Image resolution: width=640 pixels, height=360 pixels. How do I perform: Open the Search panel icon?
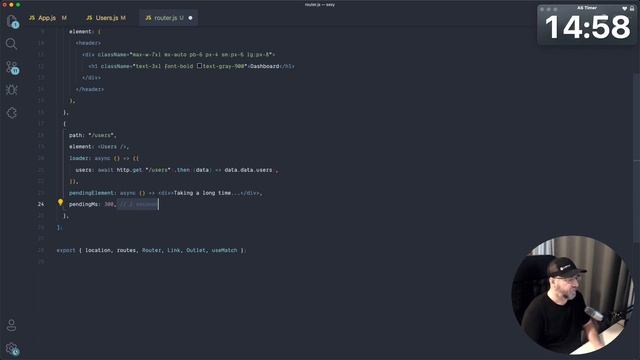pos(11,43)
